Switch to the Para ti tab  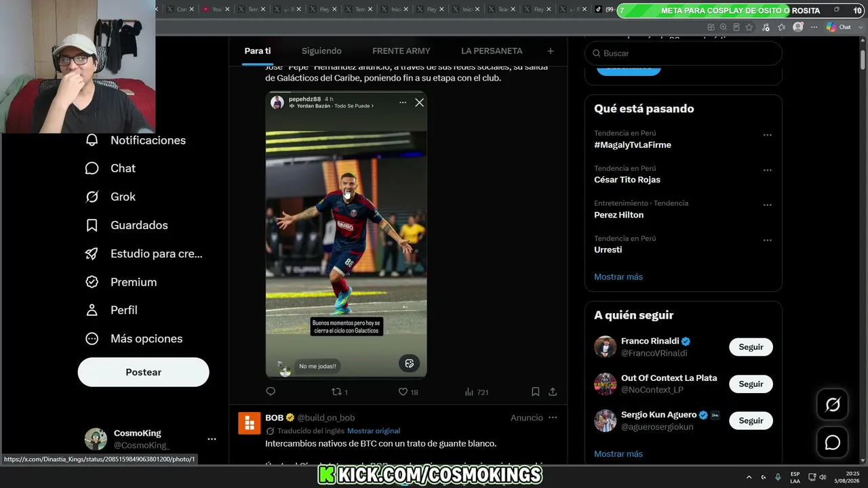coord(258,51)
